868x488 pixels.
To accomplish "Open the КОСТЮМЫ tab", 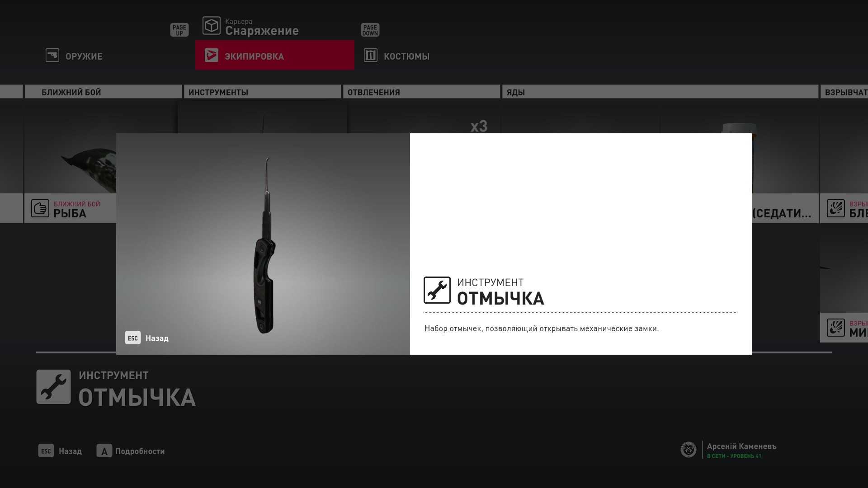I will coord(406,56).
